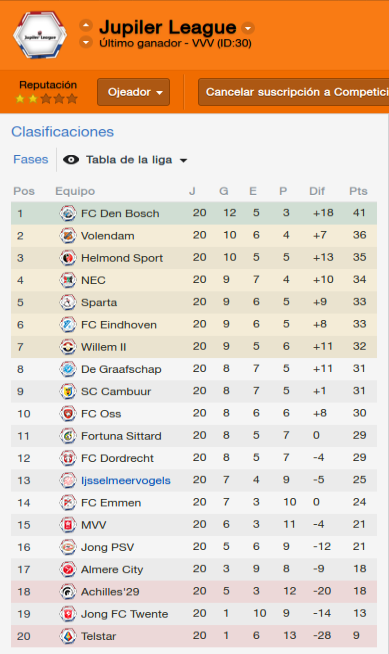389x654 pixels.
Task: Open the Jupiler League title dropdown arrow
Action: point(248,28)
